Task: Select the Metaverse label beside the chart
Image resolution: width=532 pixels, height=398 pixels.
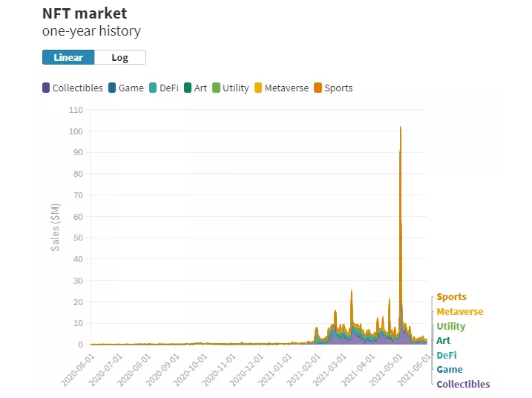Action: click(x=459, y=312)
